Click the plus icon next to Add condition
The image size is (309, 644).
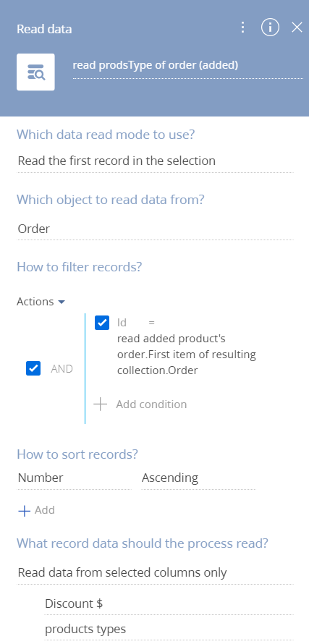point(101,404)
